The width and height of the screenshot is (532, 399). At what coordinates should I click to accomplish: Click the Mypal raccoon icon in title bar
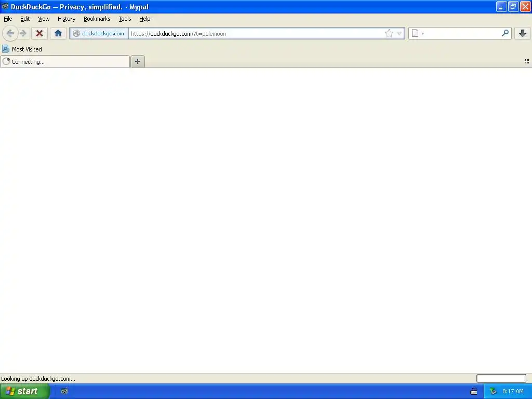coord(5,6)
